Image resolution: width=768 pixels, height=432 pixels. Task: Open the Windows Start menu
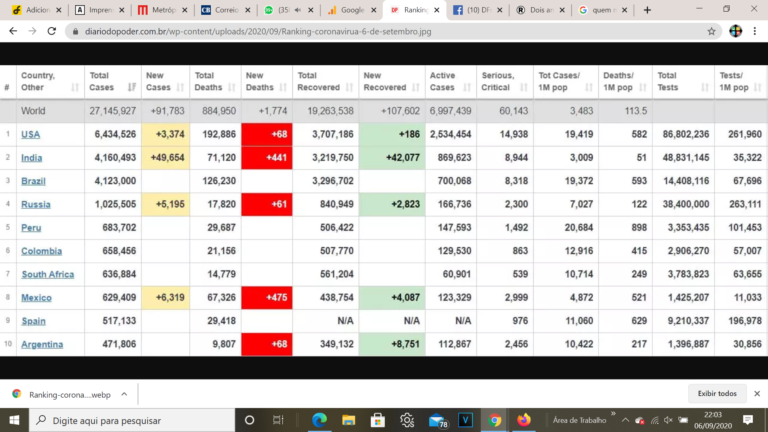[x=12, y=420]
